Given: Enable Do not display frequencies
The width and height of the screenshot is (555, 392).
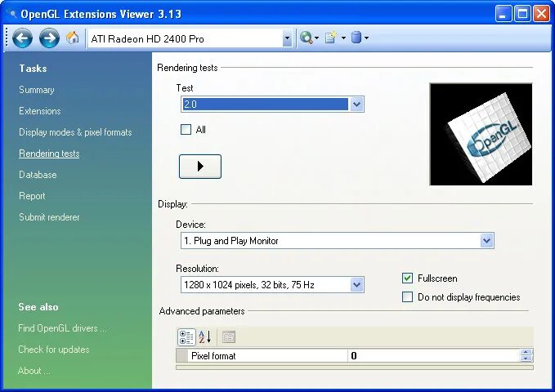Looking at the screenshot, I should point(407,296).
